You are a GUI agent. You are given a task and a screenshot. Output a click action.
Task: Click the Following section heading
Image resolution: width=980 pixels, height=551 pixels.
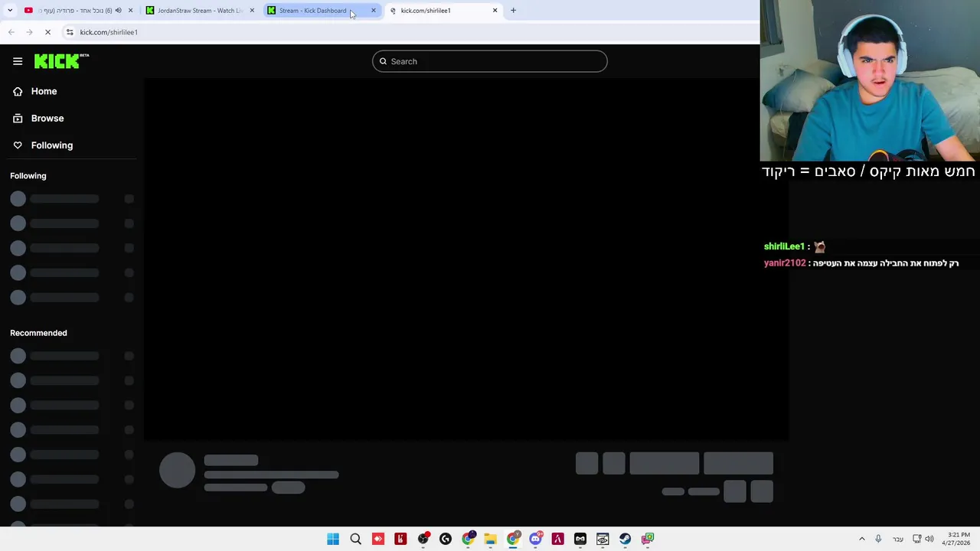point(28,176)
